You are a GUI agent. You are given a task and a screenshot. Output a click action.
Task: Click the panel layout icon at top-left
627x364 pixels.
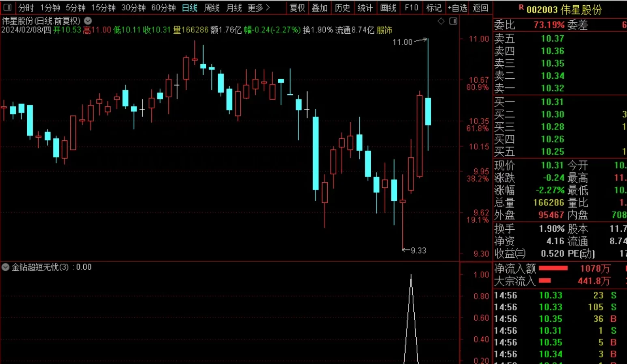7,7
